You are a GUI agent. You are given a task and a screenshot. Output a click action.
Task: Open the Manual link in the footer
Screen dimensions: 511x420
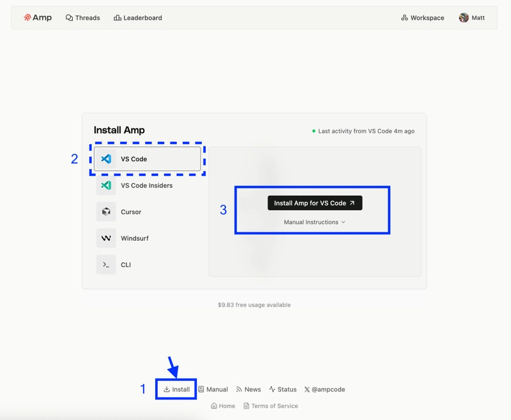(x=213, y=389)
